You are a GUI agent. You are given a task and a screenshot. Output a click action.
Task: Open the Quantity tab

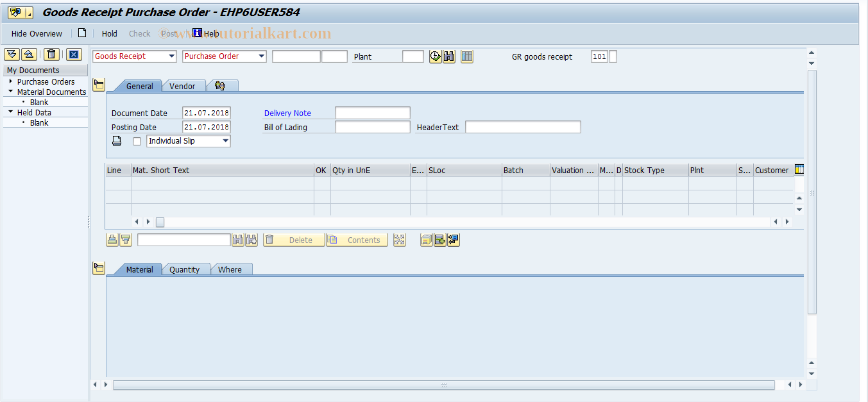(x=184, y=269)
